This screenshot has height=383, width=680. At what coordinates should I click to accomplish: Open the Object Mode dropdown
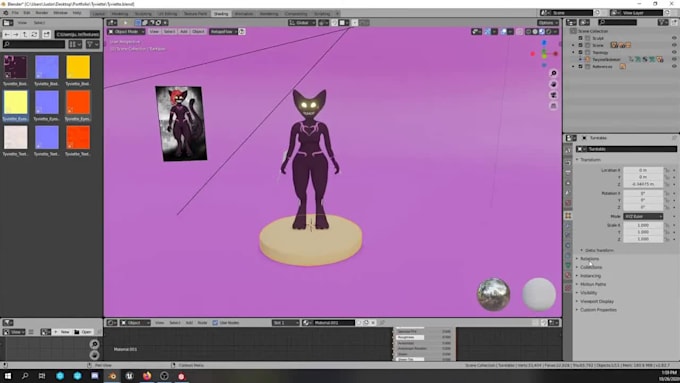(x=126, y=32)
